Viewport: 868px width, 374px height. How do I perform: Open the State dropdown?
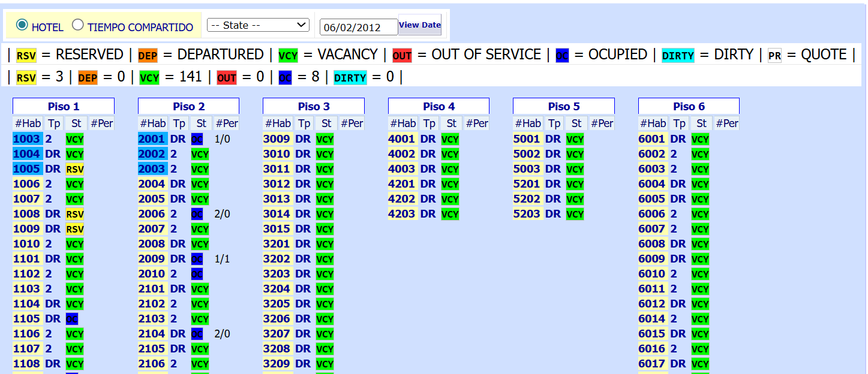[258, 25]
